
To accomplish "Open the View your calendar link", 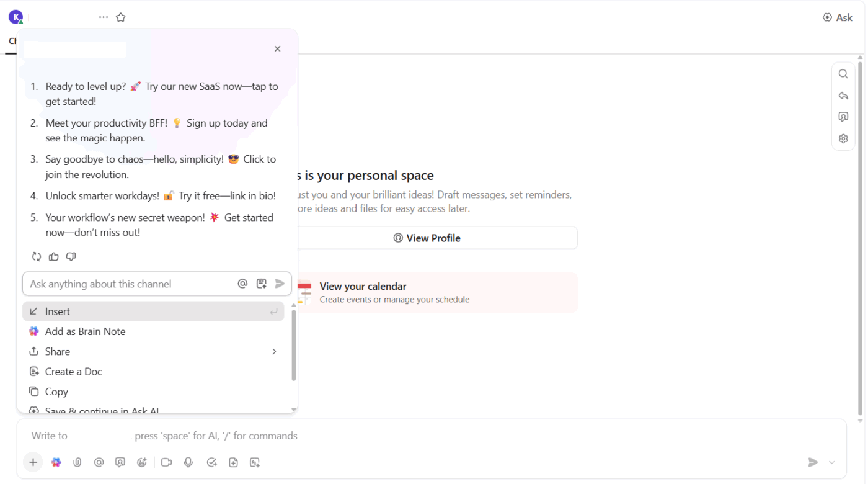I will [363, 287].
